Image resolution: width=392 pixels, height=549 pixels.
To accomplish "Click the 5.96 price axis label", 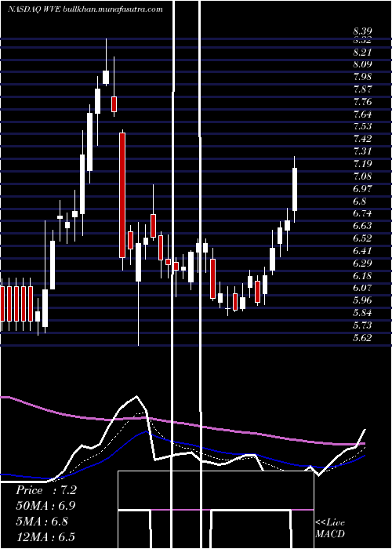I will [362, 300].
